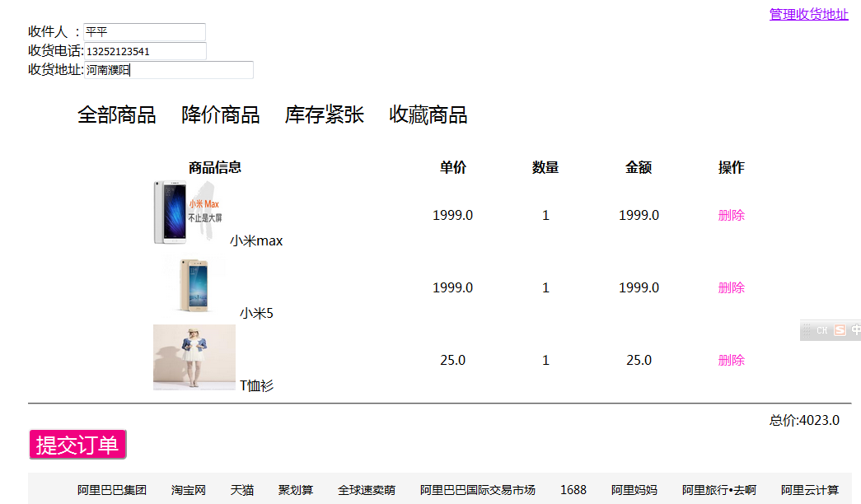Submit the order with 提交订单

[77, 445]
